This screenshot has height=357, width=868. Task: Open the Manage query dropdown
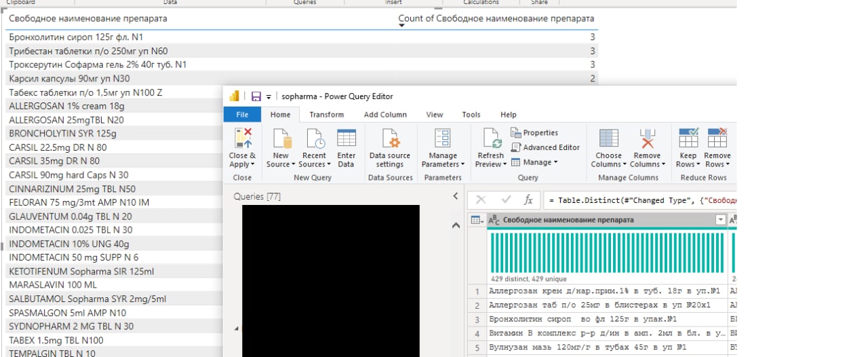[534, 162]
